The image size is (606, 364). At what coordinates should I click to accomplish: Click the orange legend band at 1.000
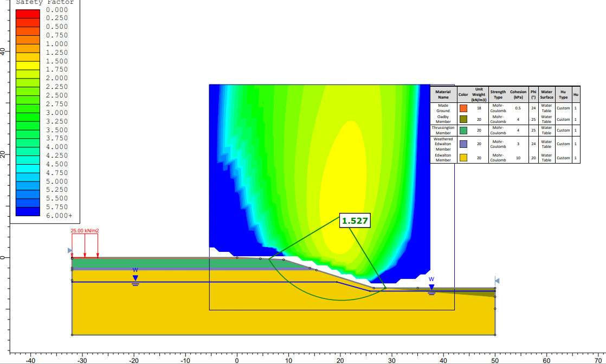point(28,48)
